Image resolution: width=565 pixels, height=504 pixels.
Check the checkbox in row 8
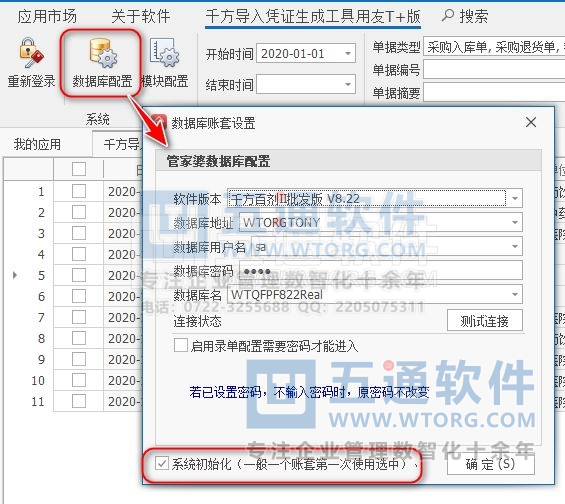[79, 338]
